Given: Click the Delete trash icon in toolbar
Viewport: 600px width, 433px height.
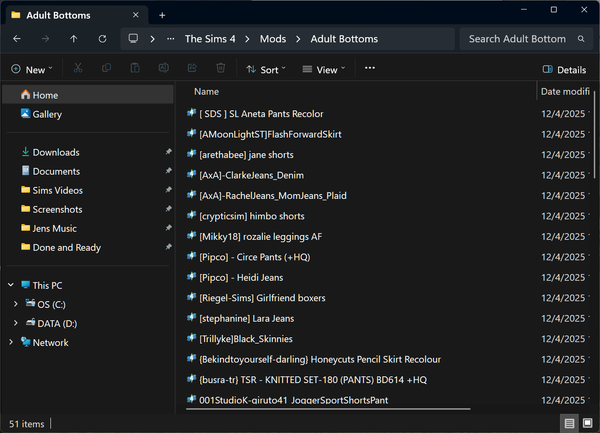Looking at the screenshot, I should 220,69.
